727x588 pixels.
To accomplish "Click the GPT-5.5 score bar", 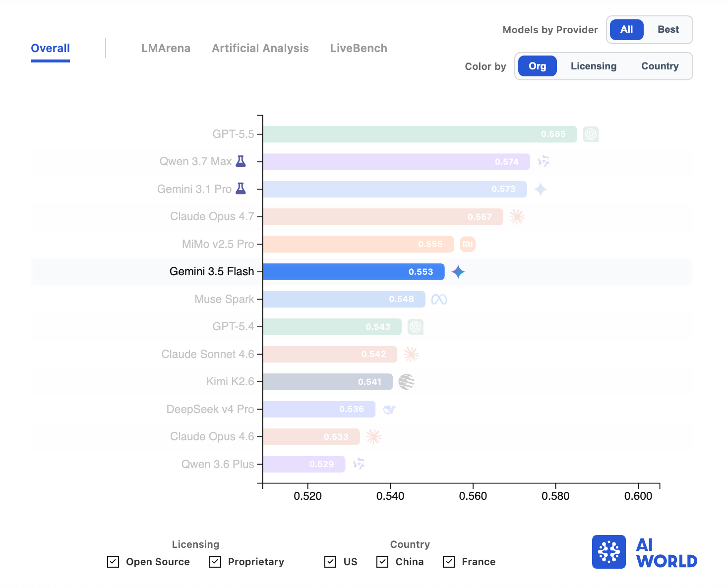I will pyautogui.click(x=420, y=134).
